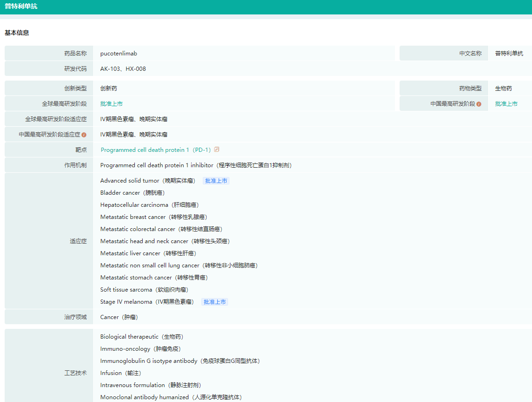532x402 pixels.
Task: Click Cancer（肿瘤） therapeutic area value
Action: click(x=119, y=317)
